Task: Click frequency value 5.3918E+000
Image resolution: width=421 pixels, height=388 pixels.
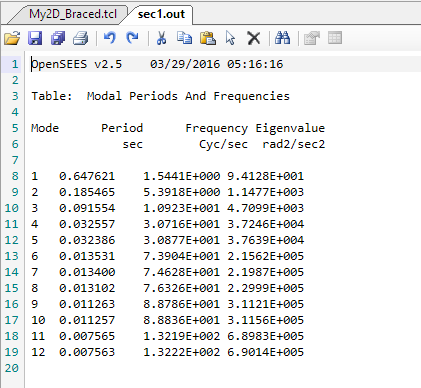Action: pos(182,192)
